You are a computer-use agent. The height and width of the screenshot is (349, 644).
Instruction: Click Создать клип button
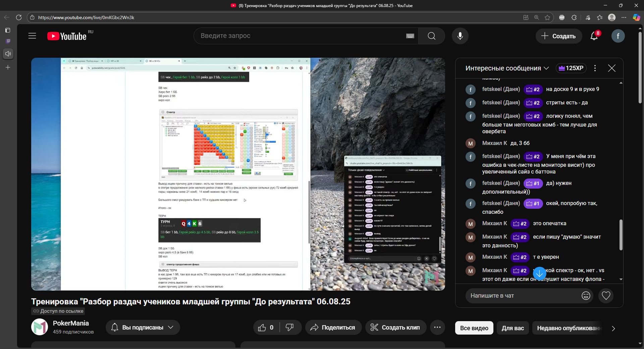(x=396, y=328)
